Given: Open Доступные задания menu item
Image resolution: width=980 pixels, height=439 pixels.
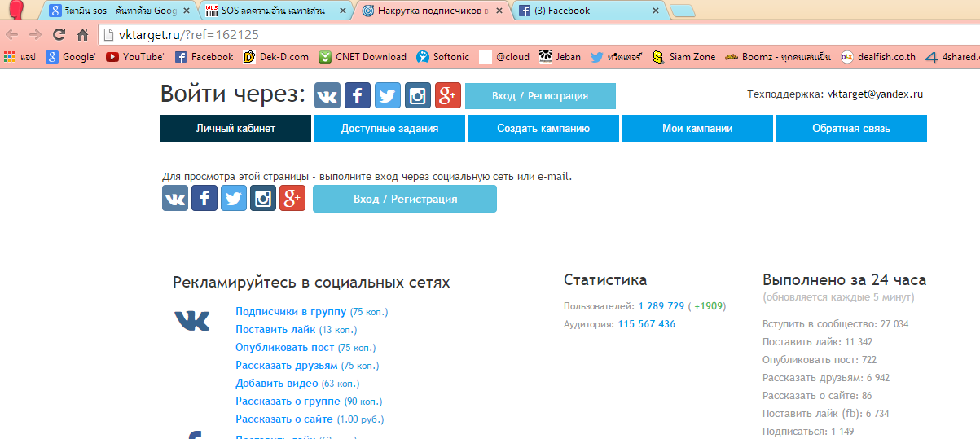Looking at the screenshot, I should (x=389, y=128).
